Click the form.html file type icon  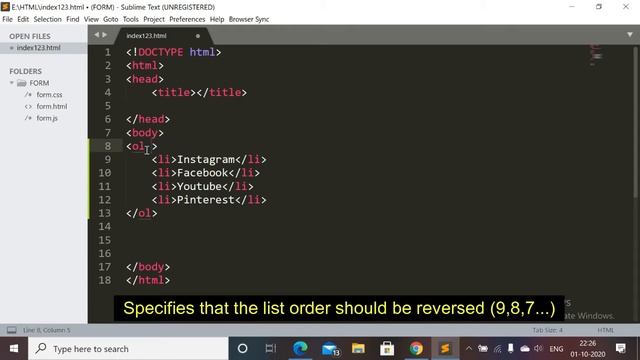point(28,107)
